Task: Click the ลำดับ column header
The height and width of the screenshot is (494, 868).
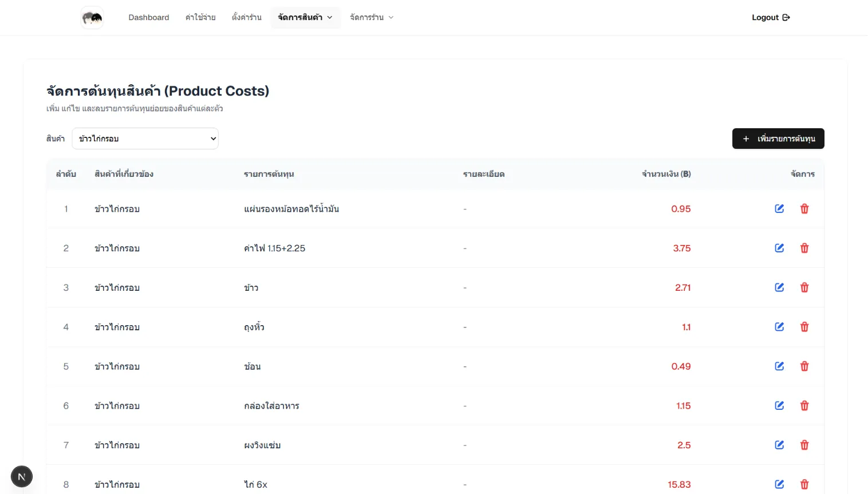Action: pyautogui.click(x=66, y=174)
